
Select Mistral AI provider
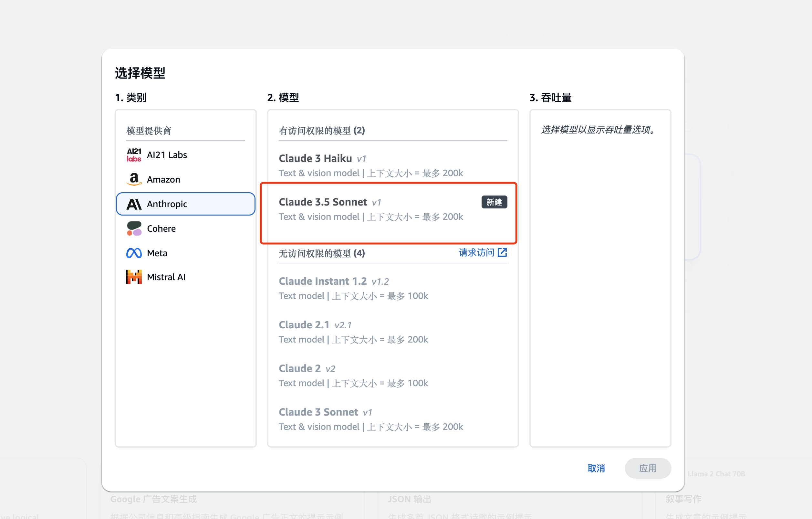click(185, 277)
